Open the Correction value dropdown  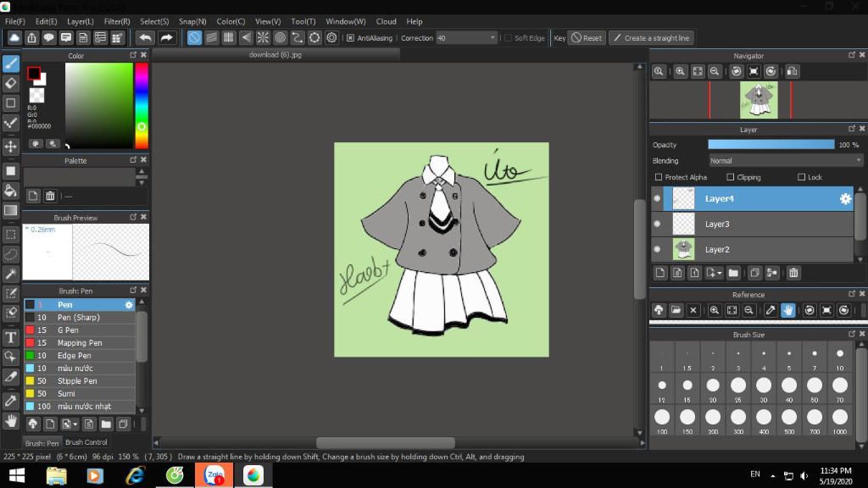pos(492,37)
